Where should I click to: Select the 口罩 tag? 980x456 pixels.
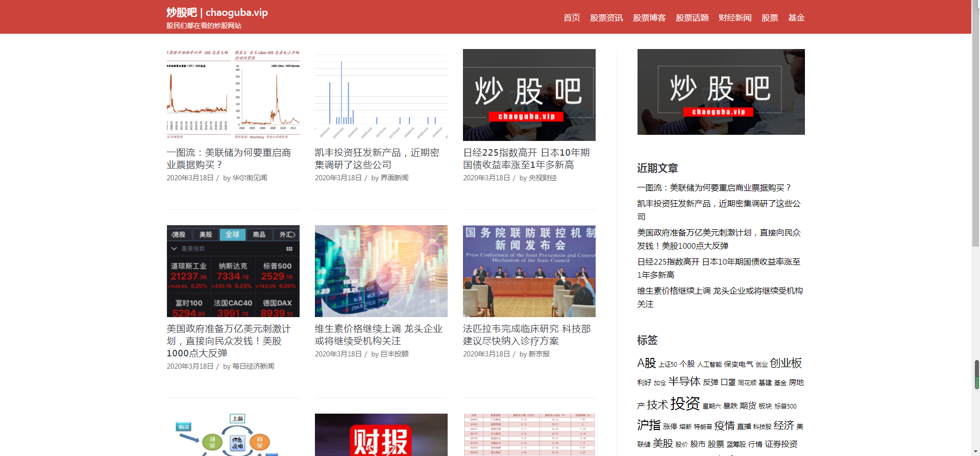728,382
